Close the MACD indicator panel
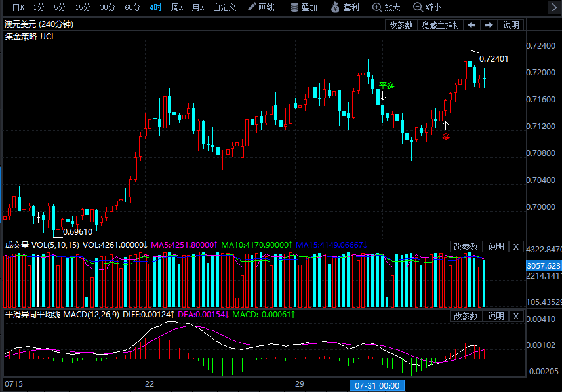Screen dimensions: 562x392 pos(515,316)
